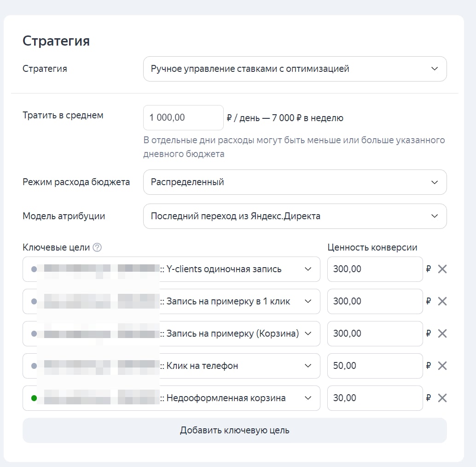
Task: Click help icon next to Ключевые цели
Action: [97, 247]
